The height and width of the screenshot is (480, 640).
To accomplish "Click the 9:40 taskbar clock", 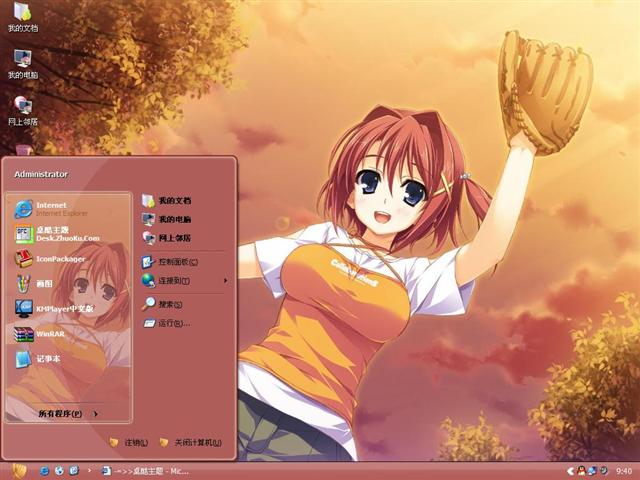I will pyautogui.click(x=624, y=471).
